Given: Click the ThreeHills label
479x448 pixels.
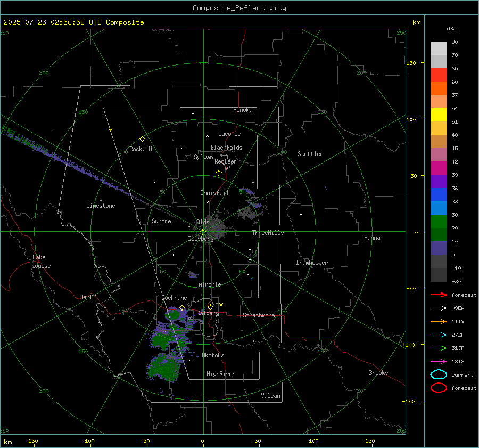Looking at the screenshot, I should pos(268,233).
